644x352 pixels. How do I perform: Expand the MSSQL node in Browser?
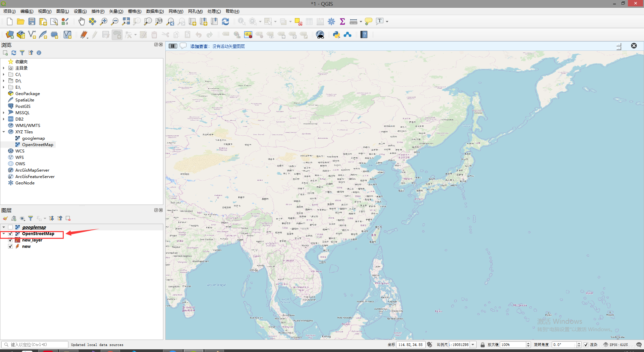(4, 113)
